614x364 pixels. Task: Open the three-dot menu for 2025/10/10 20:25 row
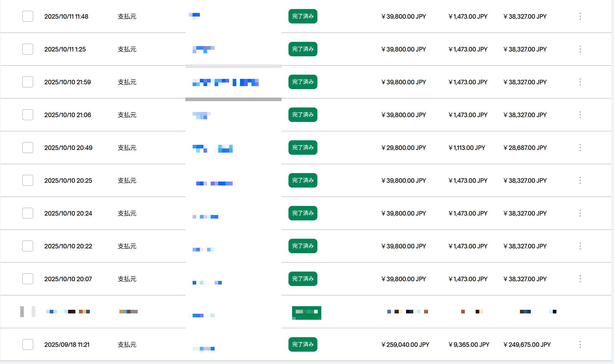tap(580, 180)
